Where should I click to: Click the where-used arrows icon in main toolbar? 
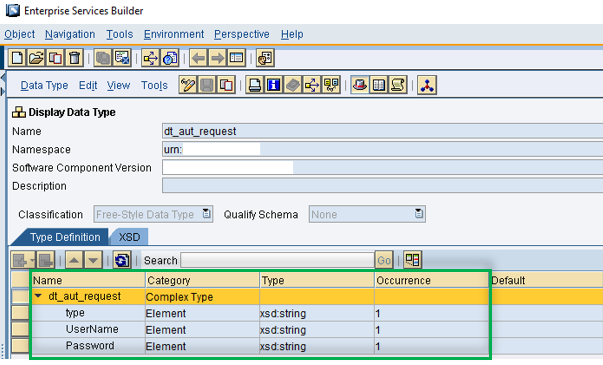coord(150,58)
